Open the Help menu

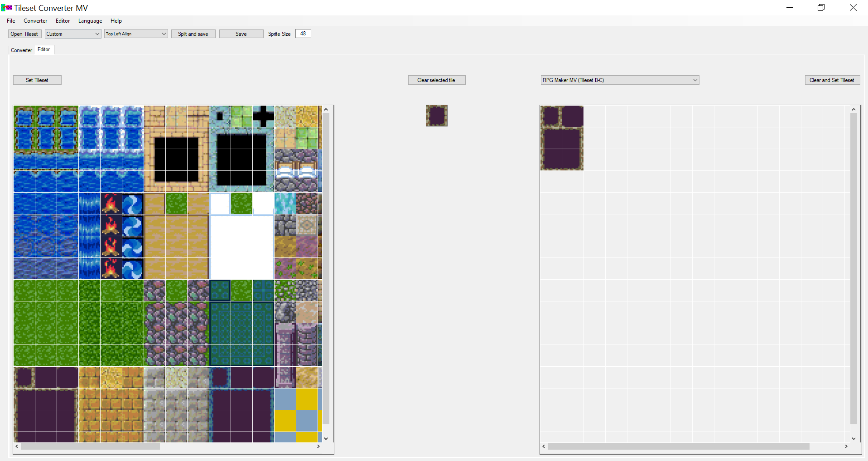pos(116,20)
